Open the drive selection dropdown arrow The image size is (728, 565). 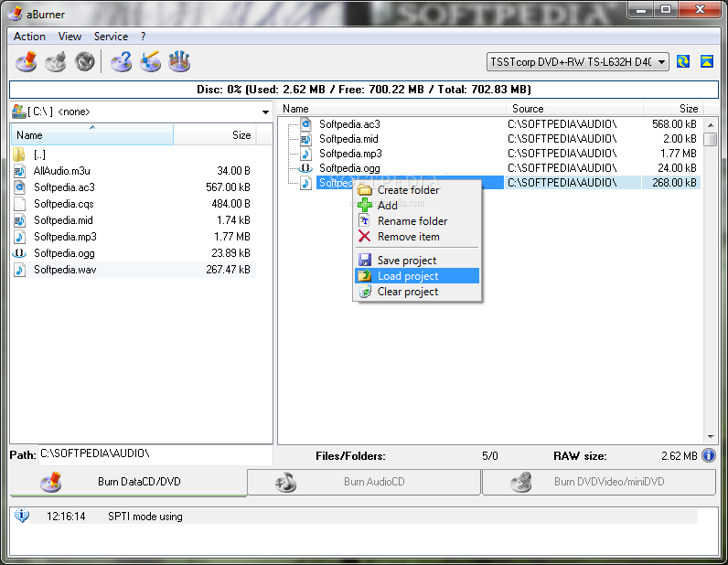(265, 112)
